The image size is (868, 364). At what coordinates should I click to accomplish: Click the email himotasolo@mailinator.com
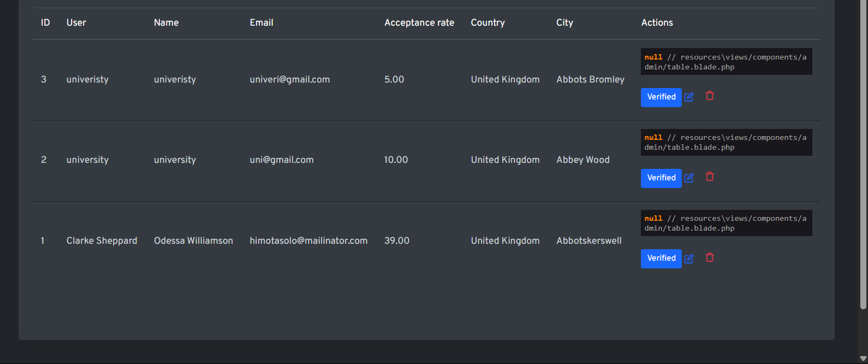308,241
